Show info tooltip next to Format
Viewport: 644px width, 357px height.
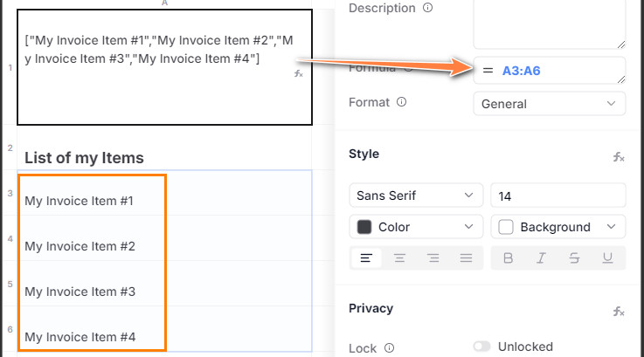click(x=401, y=102)
